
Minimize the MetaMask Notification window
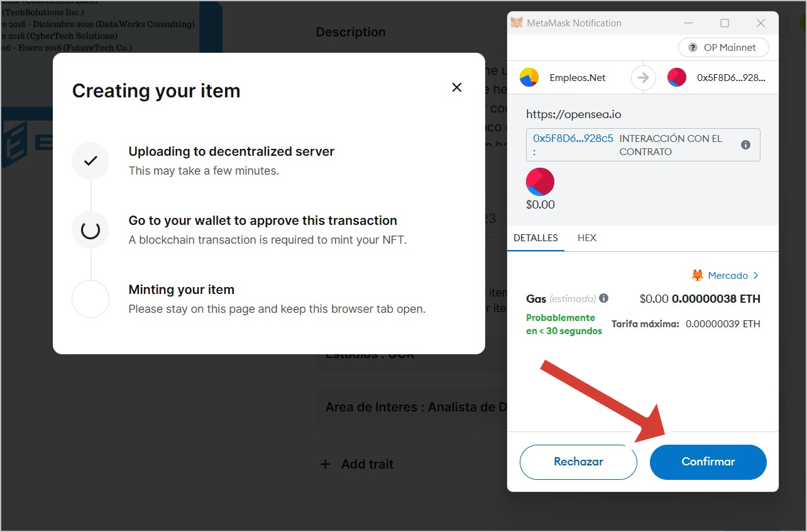coord(689,23)
